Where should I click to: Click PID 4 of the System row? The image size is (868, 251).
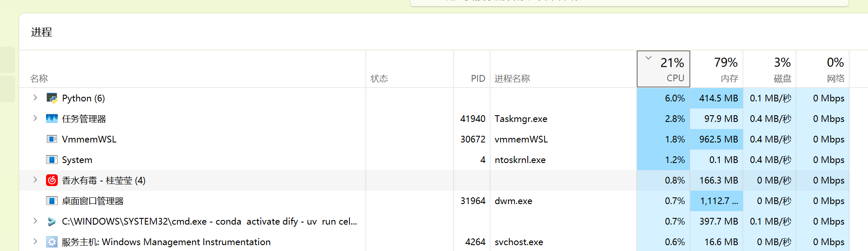click(483, 160)
